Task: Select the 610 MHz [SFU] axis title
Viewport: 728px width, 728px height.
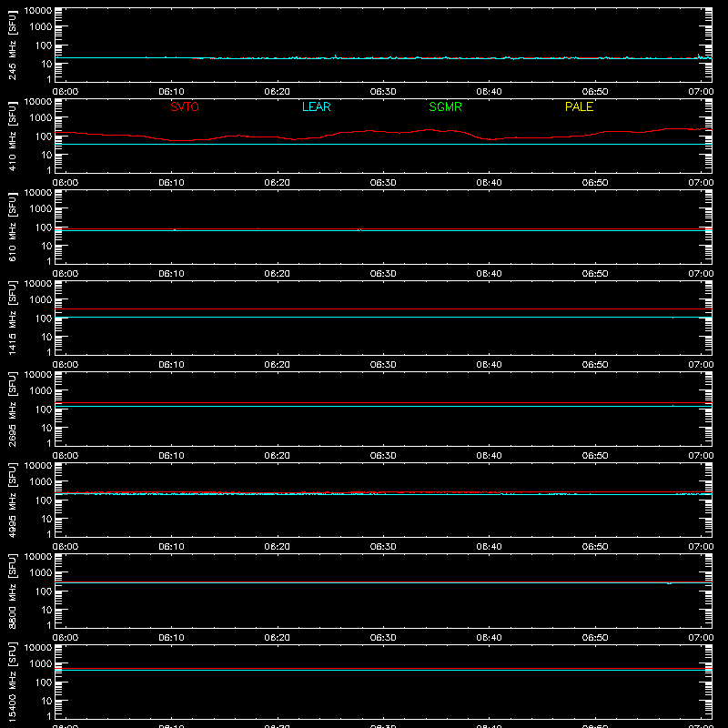Action: 12,227
